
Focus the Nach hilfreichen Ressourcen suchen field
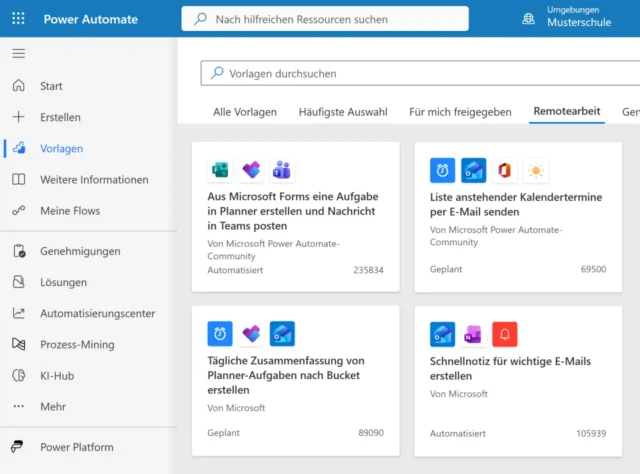click(x=325, y=19)
